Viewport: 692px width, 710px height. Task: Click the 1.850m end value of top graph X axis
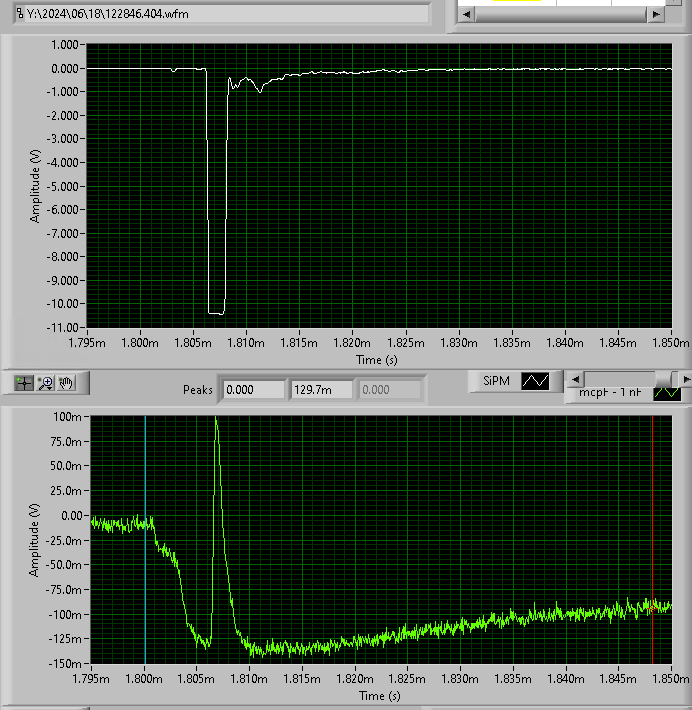[671, 343]
